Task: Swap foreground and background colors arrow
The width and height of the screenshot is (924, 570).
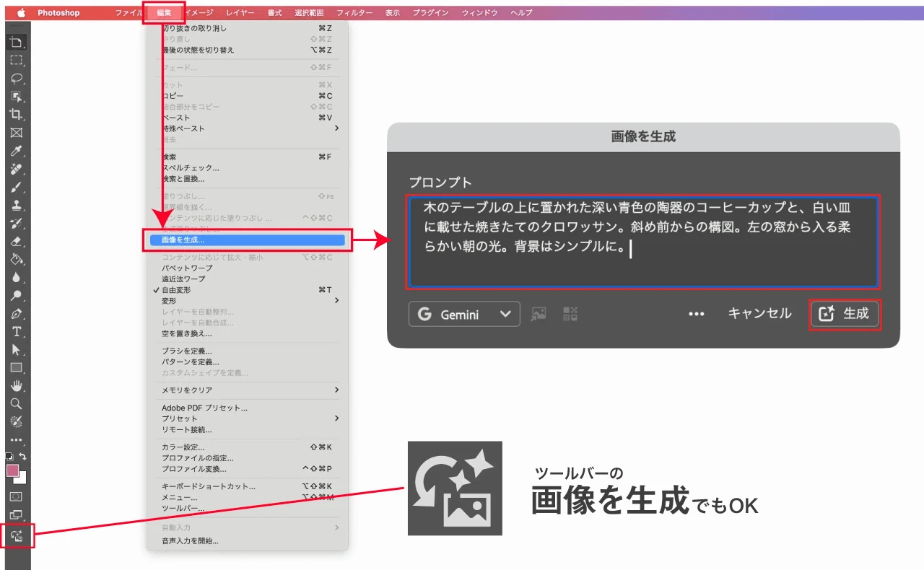Action: [x=23, y=457]
